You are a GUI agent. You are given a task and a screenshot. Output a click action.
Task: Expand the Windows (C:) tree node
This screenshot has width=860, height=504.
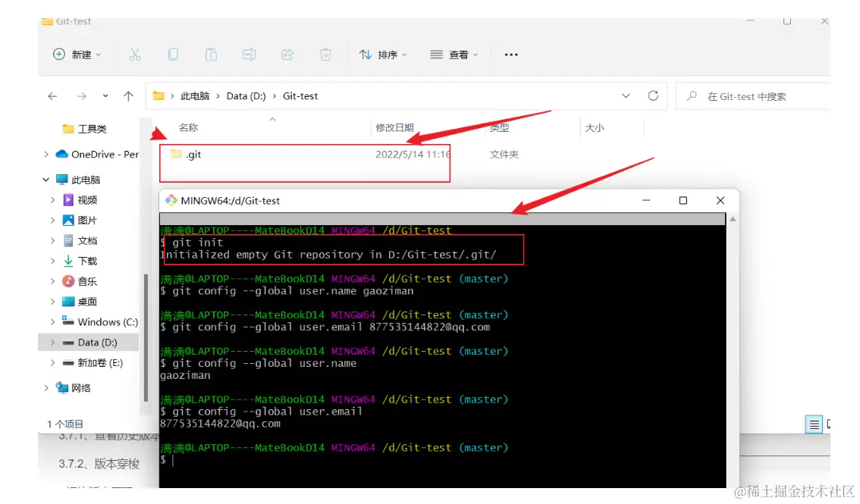[52, 321]
